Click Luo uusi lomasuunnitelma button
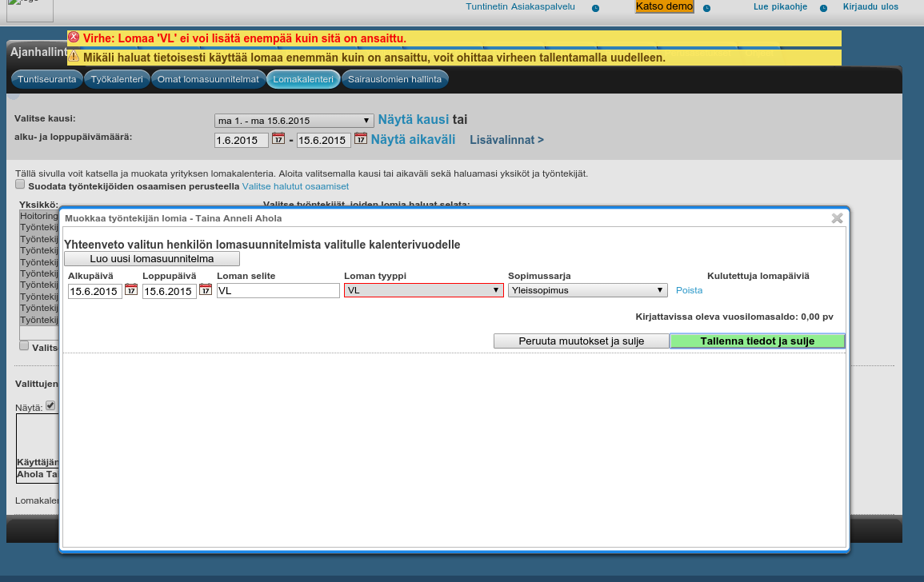Image resolution: width=924 pixels, height=582 pixels. coord(151,259)
